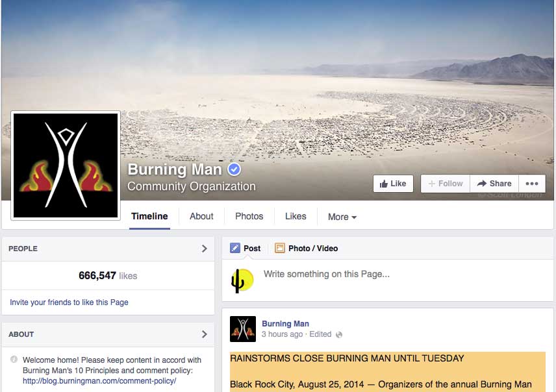Screen dimensions: 556x392
Task: Follow the Burning Man page
Action: 446,183
